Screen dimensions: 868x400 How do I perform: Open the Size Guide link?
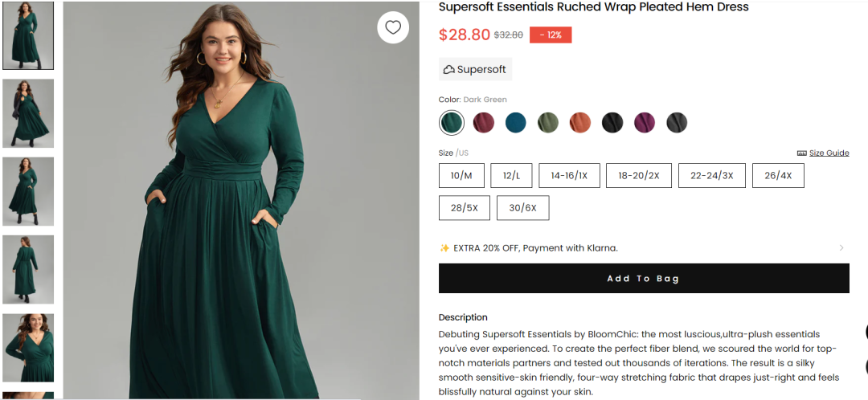click(829, 153)
